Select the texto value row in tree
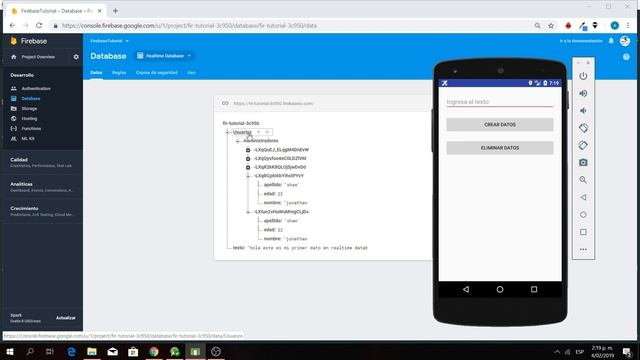 300,248
